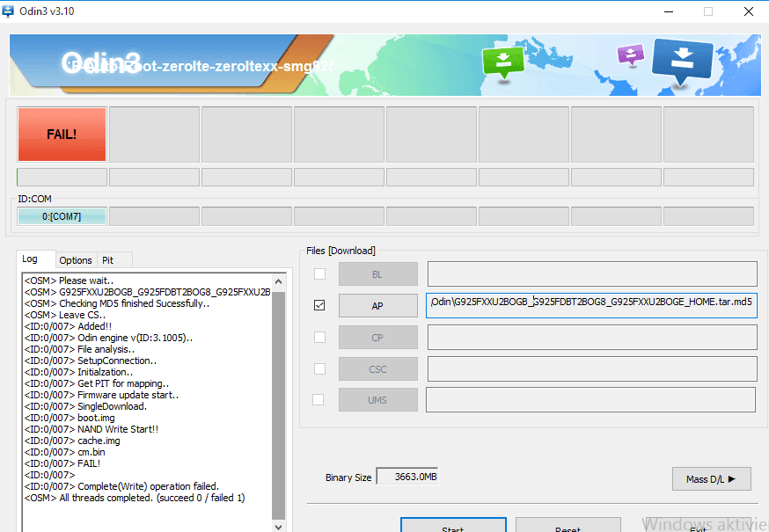Click the 0:[COM7] port indicator
The image size is (769, 532).
tap(62, 216)
